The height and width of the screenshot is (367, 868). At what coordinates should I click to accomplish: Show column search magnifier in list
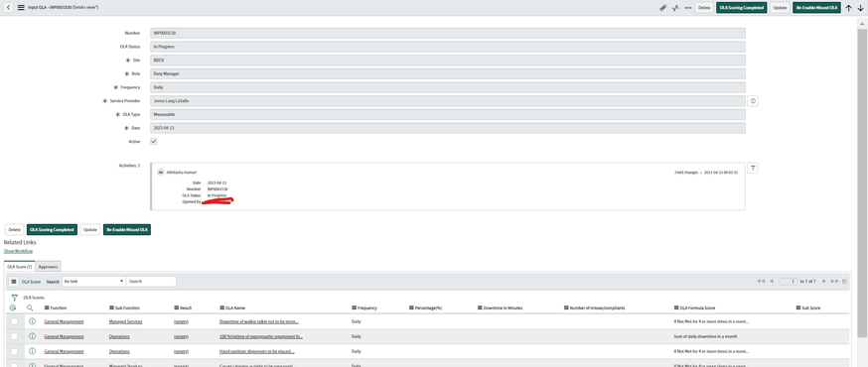[x=30, y=307]
